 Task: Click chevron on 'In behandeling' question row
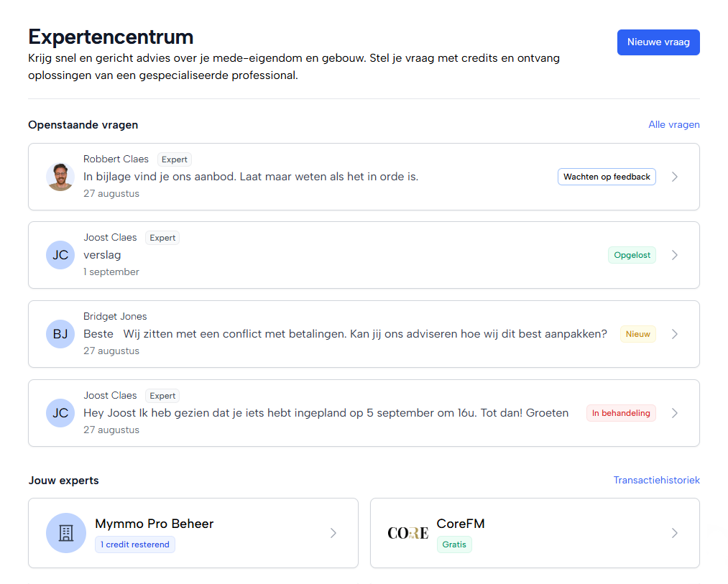[x=674, y=413]
